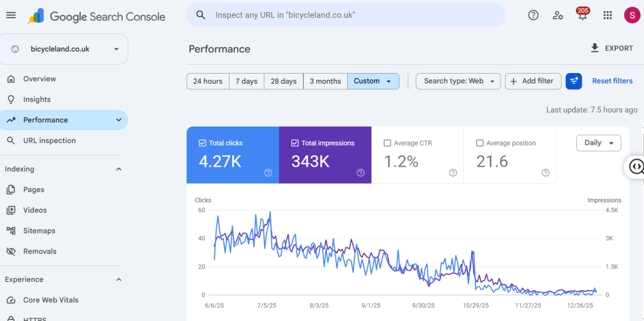
Task: Click the blue filter sparkle icon button
Action: 574,81
